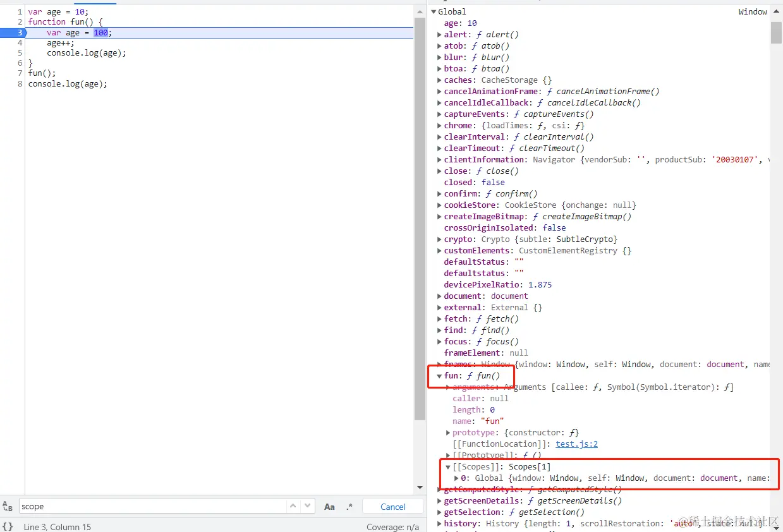Screen dimensions: 783x532
Task: Expand the createImageBitmap entry
Action: [440, 217]
